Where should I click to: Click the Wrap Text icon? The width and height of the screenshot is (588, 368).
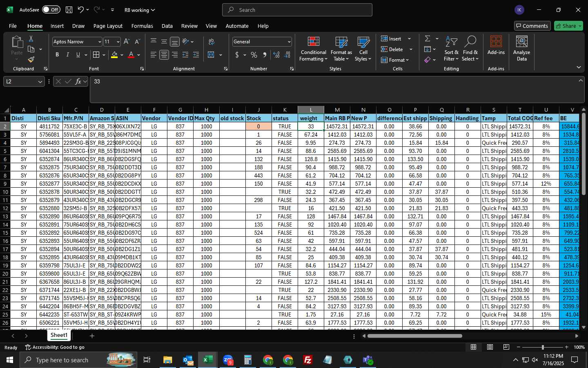212,42
